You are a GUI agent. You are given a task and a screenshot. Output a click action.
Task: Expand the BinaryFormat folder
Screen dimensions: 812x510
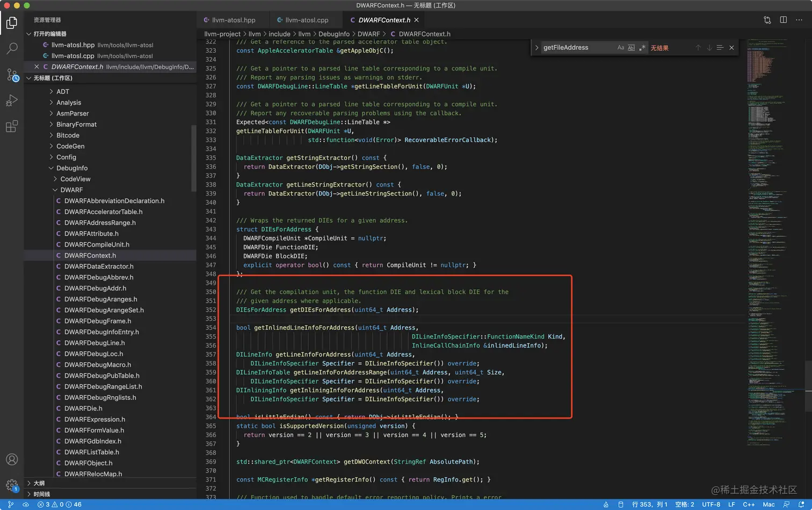pos(76,124)
